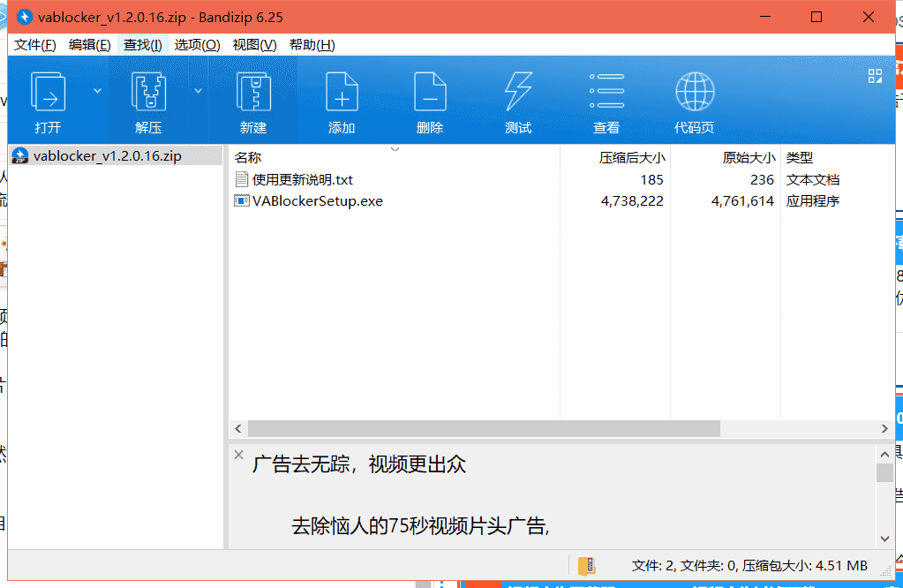The image size is (903, 588).
Task: Click the compressed size 4,738,222 cell
Action: click(632, 201)
